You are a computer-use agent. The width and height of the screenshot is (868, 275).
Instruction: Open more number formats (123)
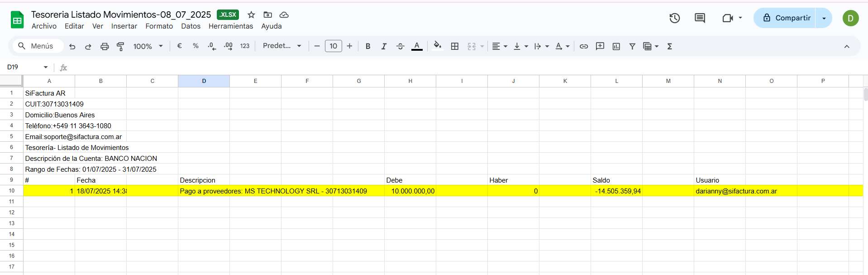click(x=245, y=46)
